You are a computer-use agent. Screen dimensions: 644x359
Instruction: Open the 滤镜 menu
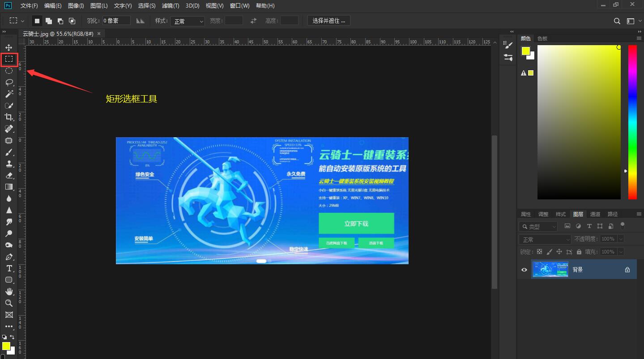coord(170,6)
